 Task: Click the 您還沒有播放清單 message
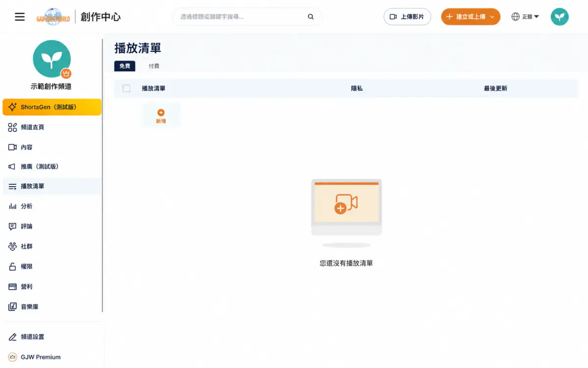pos(346,263)
